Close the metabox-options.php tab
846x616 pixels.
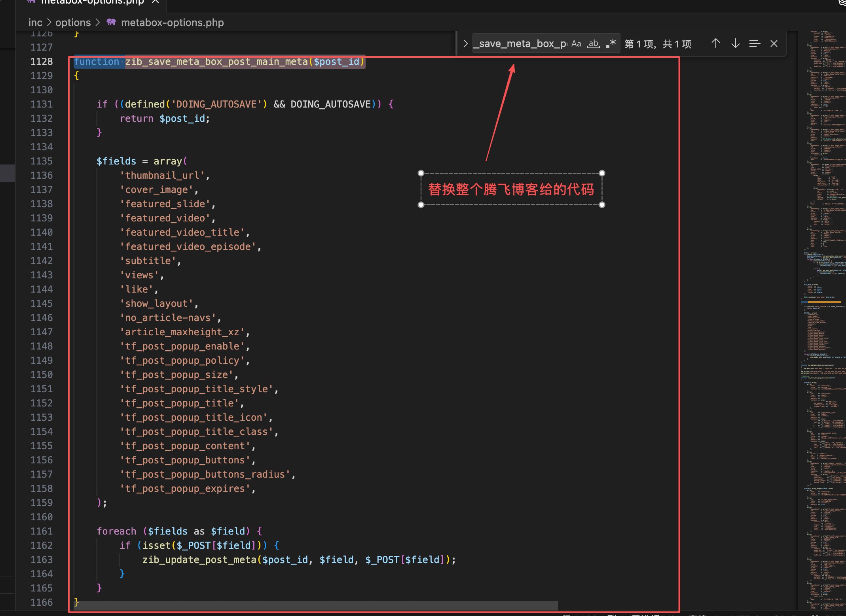pos(156,2)
